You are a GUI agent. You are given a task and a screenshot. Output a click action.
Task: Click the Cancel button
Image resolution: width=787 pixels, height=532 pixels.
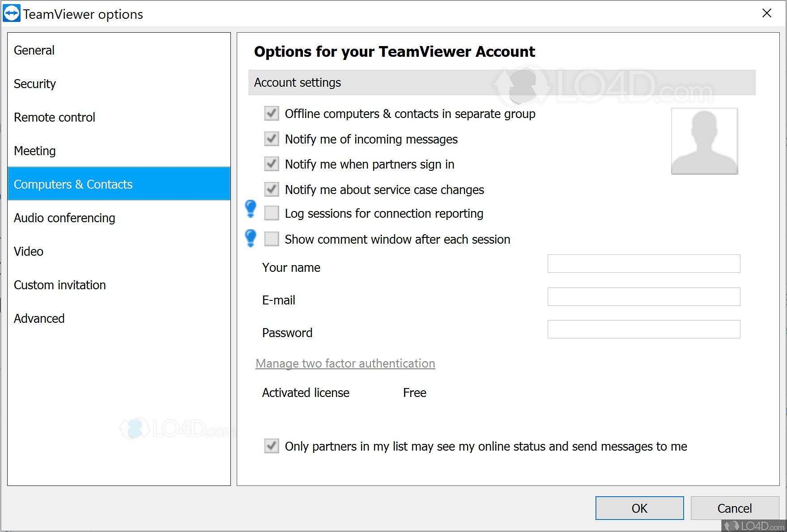click(x=734, y=508)
